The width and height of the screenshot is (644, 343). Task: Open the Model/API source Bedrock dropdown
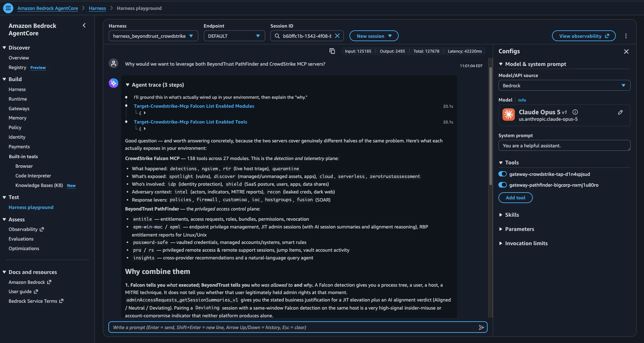pos(564,85)
